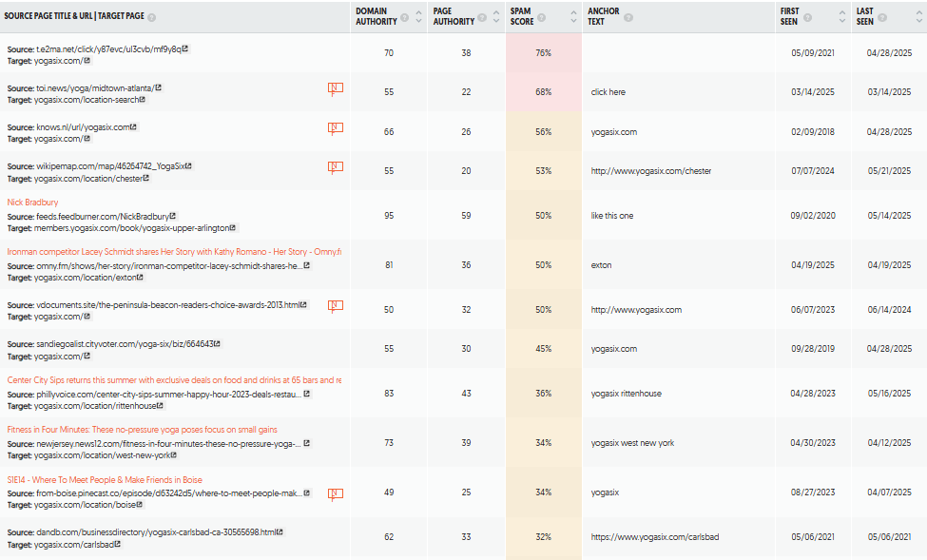927x560 pixels.
Task: Sort table by Last Seen arrows
Action: pos(918,16)
